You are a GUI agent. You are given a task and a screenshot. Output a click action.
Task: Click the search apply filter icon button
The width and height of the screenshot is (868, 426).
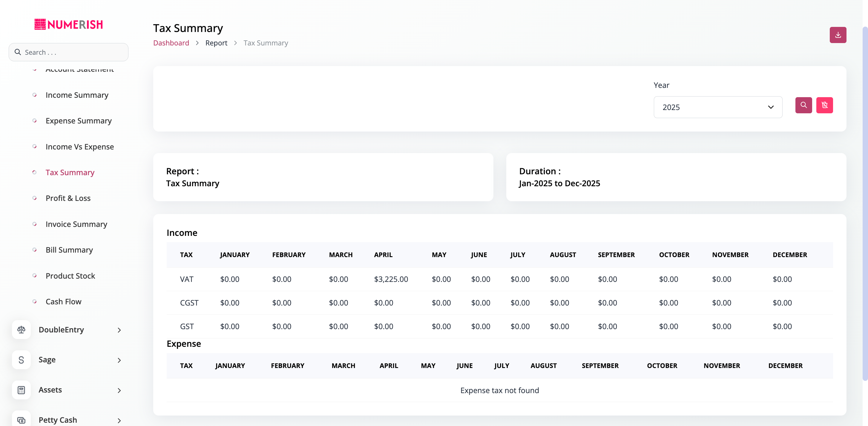click(x=803, y=105)
